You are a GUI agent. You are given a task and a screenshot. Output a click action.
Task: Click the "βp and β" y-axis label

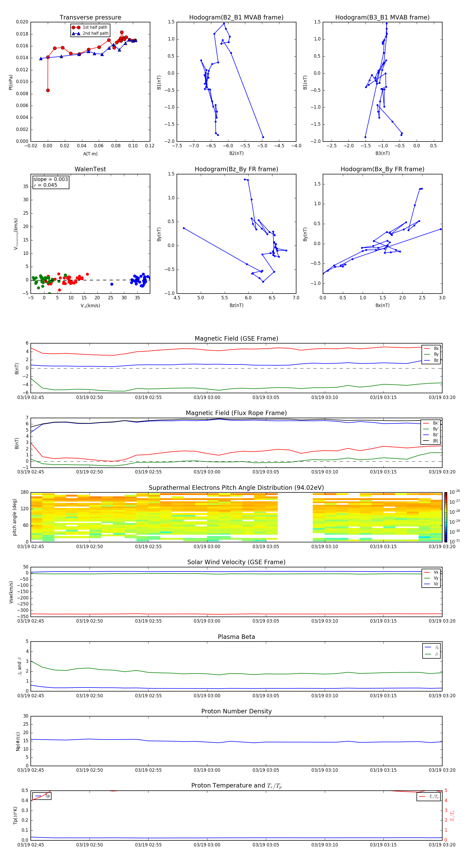(x=19, y=666)
